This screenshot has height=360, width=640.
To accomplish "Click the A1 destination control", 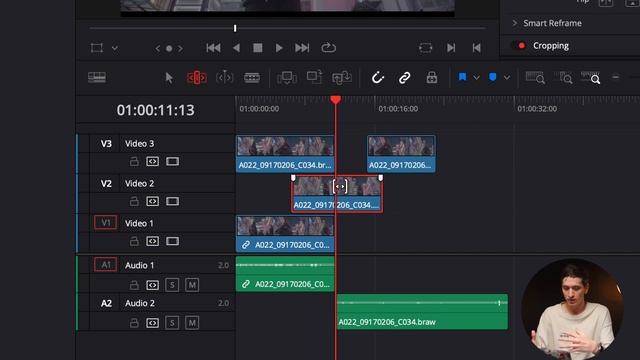I will (105, 264).
